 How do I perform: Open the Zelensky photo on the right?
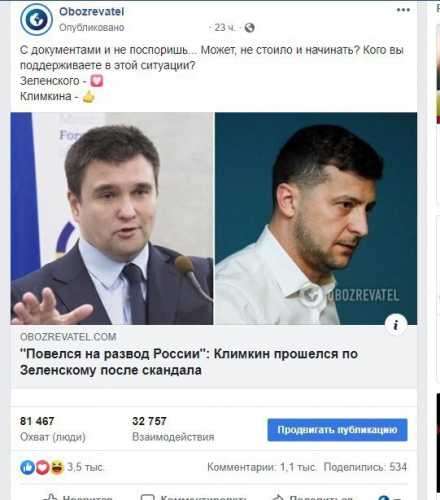coord(316,218)
